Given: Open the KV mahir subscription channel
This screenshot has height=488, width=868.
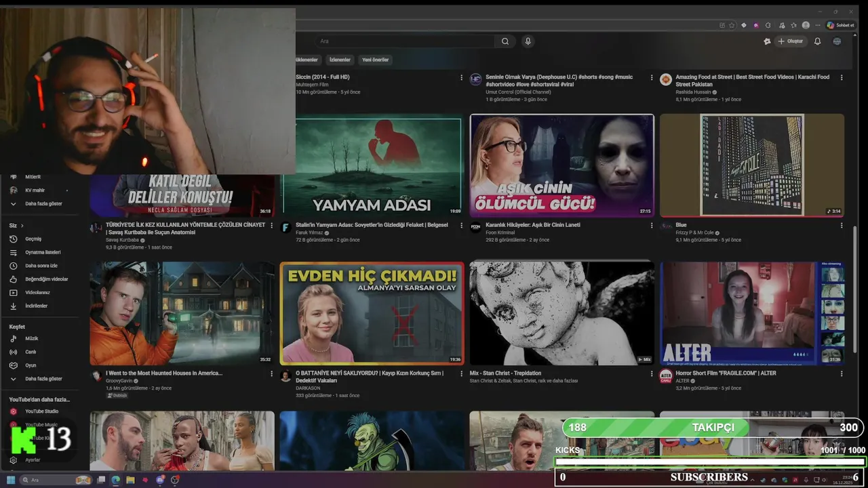Looking at the screenshot, I should (41, 190).
